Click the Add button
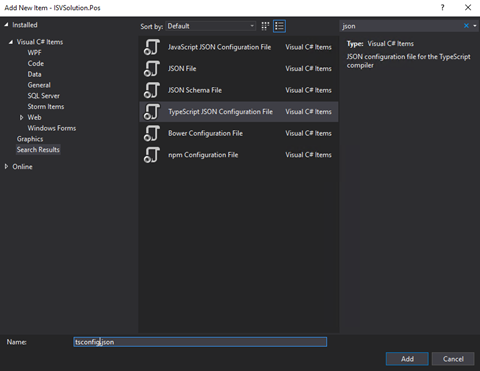 point(407,359)
